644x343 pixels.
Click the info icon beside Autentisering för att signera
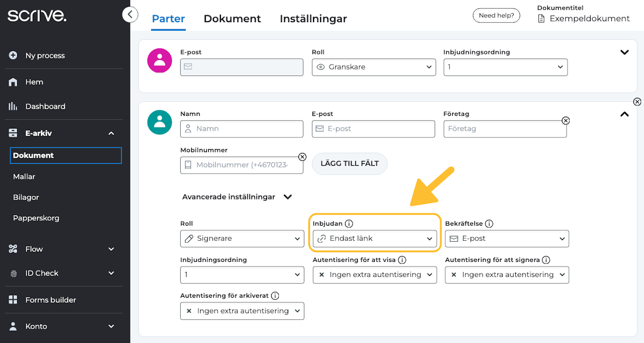point(546,260)
